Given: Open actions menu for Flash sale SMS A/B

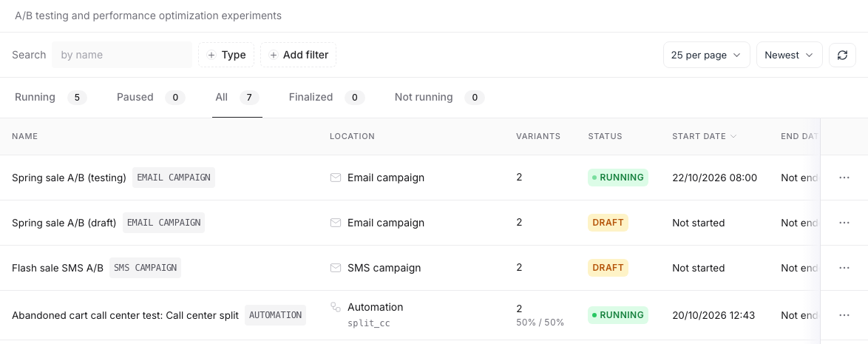Looking at the screenshot, I should (x=844, y=268).
